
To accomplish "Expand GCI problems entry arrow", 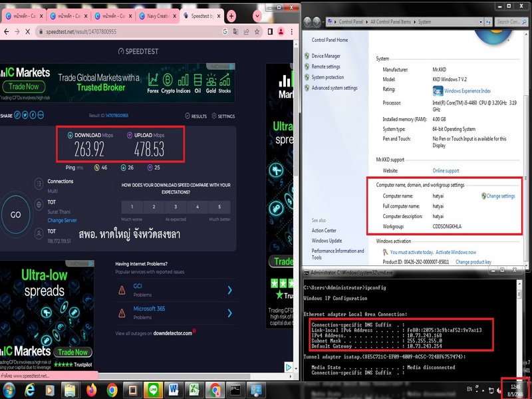I will point(229,290).
